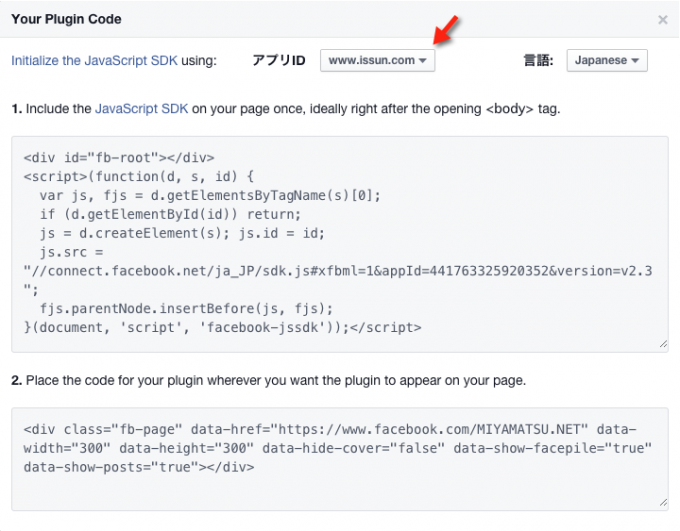Click the '<div class="fb-page" data-href' line

(x=330, y=429)
